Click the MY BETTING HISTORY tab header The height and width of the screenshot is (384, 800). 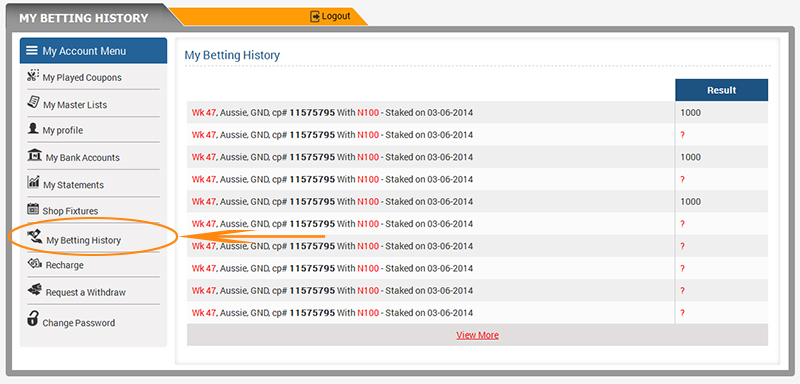point(84,18)
